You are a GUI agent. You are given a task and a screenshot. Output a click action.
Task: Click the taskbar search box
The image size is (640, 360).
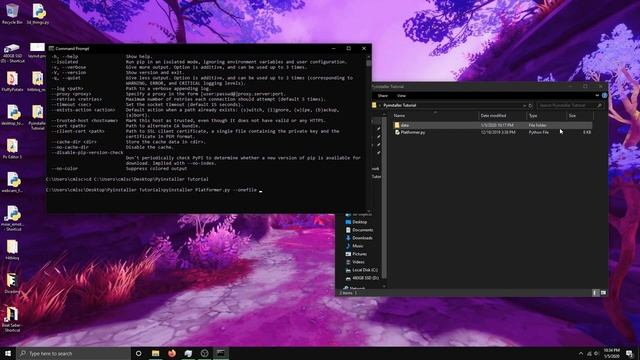point(73,353)
